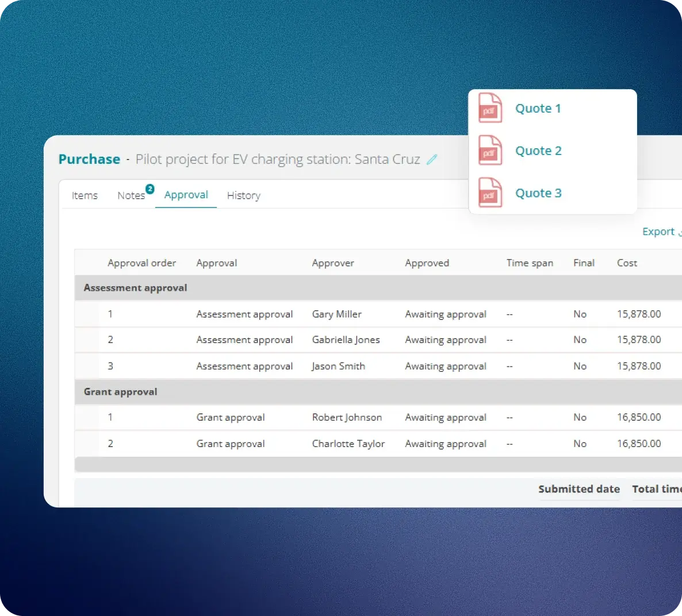Switch to the Notes tab
Viewport: 682px width, 616px height.
pyautogui.click(x=131, y=195)
